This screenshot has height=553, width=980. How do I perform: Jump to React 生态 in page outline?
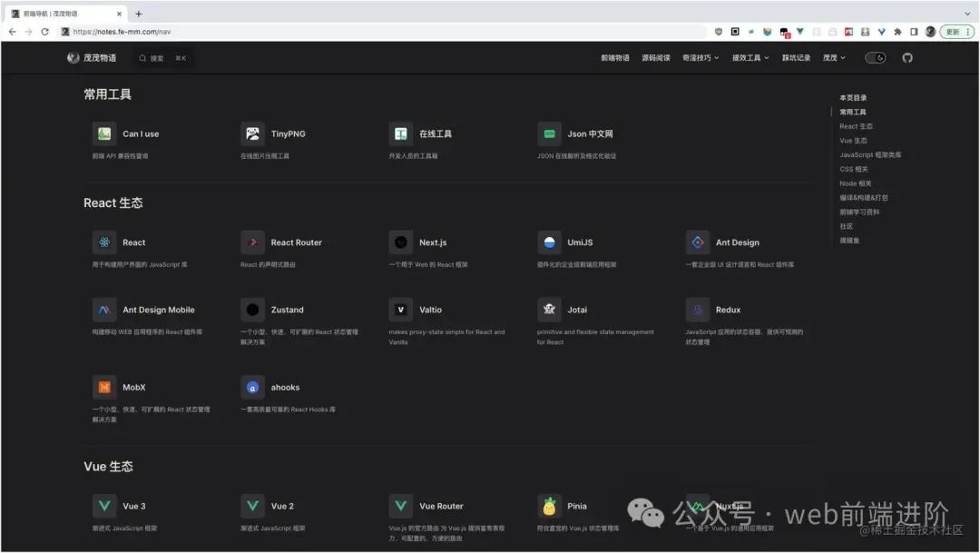pyautogui.click(x=856, y=126)
